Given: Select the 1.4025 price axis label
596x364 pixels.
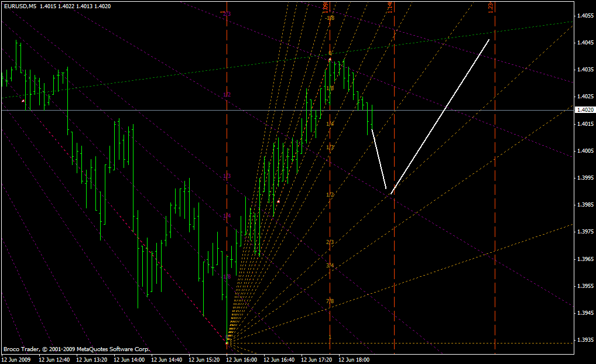Looking at the screenshot, I should pos(585,97).
